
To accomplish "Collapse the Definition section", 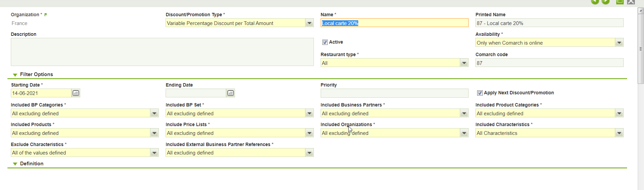I will tap(15, 164).
